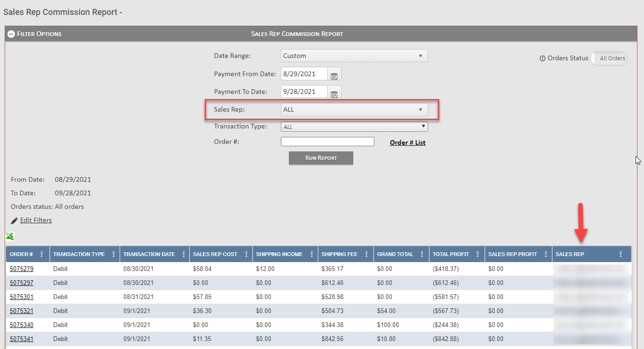Click the Run Report button

click(x=321, y=158)
